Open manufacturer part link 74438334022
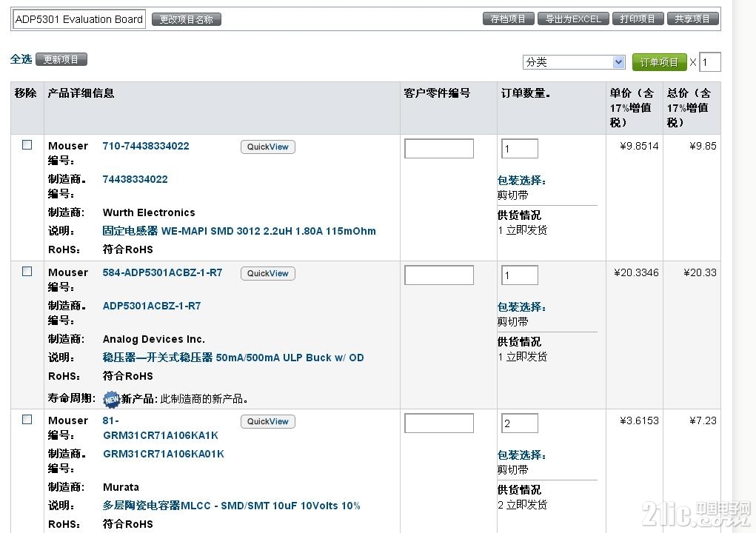 (x=135, y=179)
